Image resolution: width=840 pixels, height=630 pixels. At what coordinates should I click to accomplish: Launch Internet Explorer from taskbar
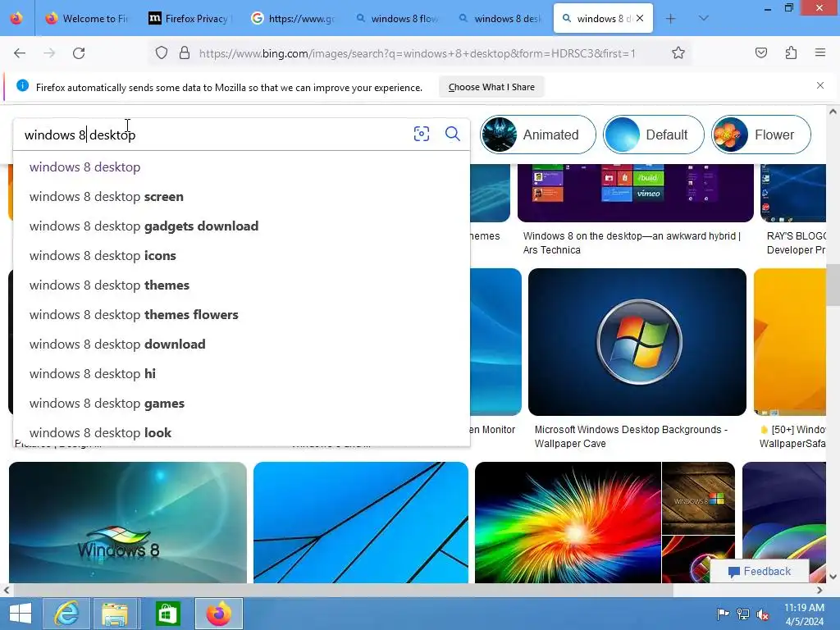coord(66,614)
